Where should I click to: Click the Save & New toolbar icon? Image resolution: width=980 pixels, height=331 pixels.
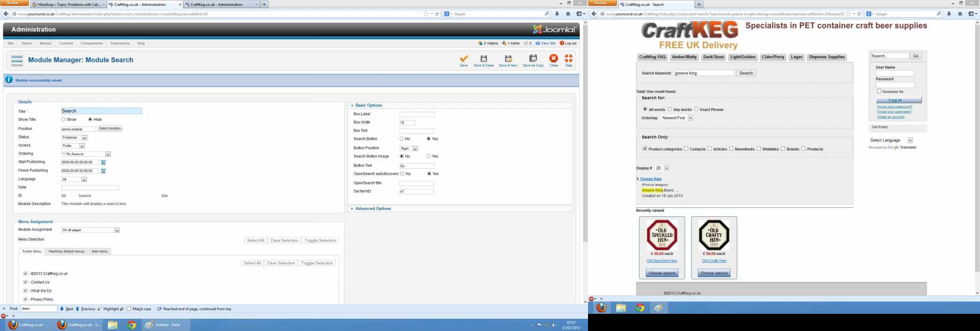click(508, 58)
